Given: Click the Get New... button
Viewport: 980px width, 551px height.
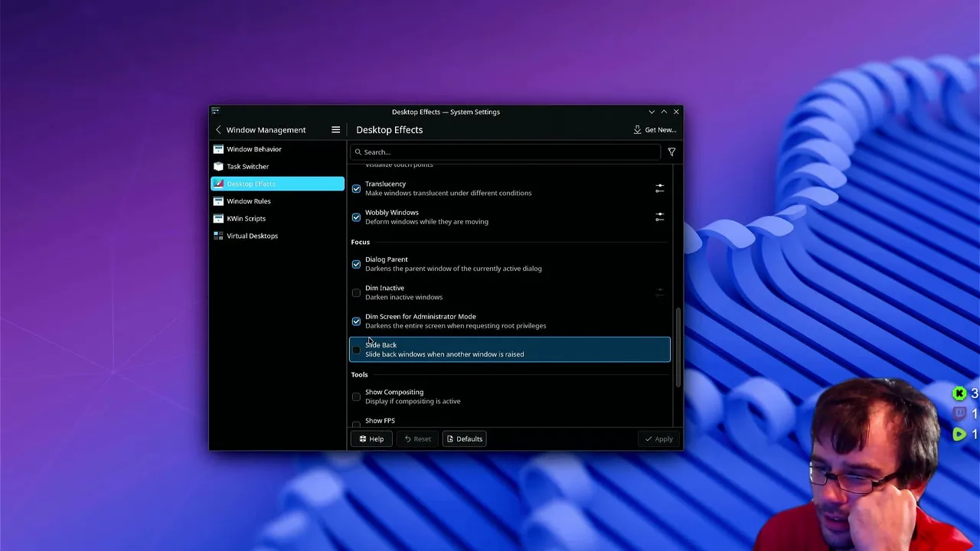Looking at the screenshot, I should point(655,130).
